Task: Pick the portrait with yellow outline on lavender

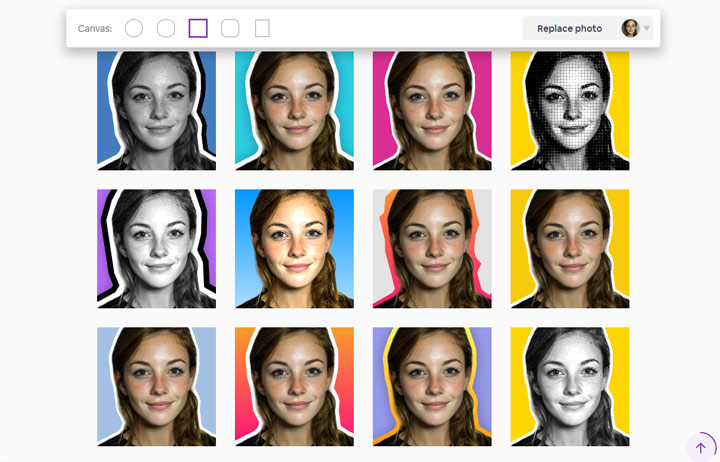Action: pyautogui.click(x=432, y=386)
